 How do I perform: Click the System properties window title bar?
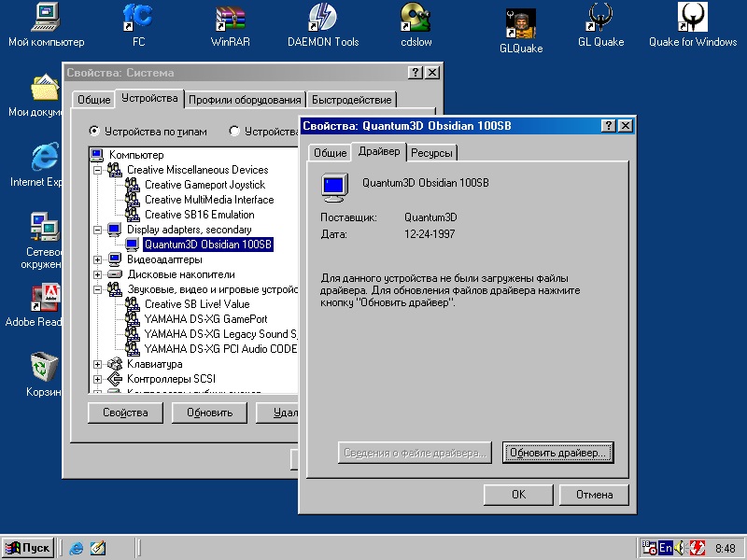[x=236, y=73]
